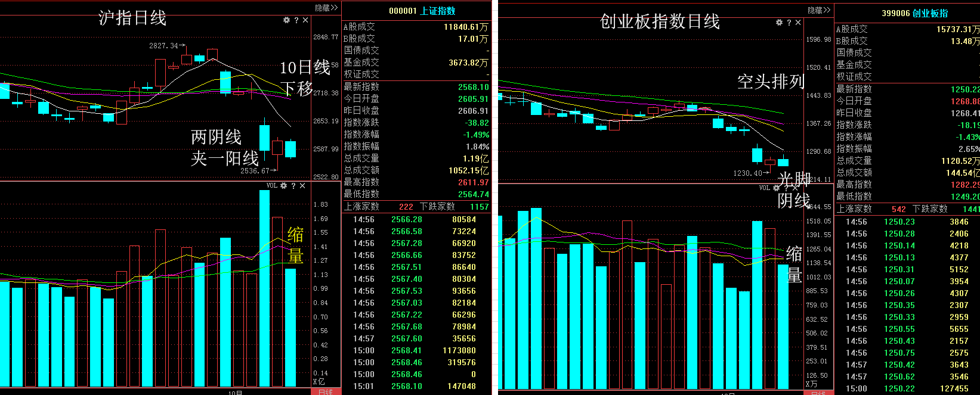Viewport: 980px width, 395px height.
Task: Open settings gear on Shanghai index K-line chart
Action: [x=286, y=20]
